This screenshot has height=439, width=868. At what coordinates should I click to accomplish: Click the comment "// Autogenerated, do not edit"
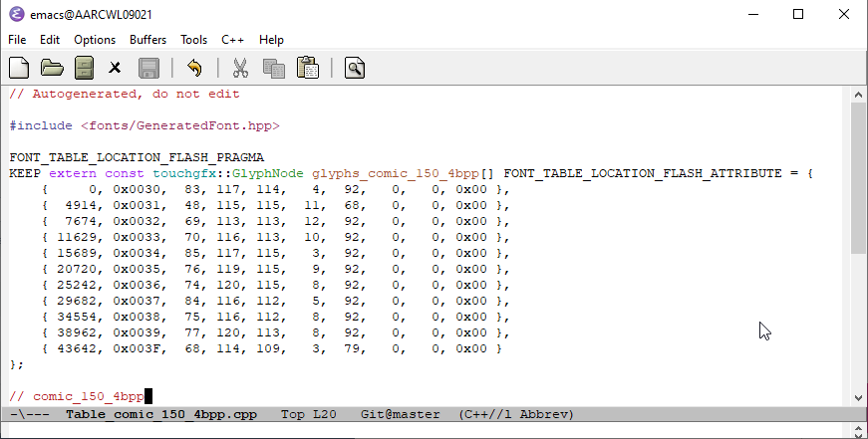pos(125,94)
